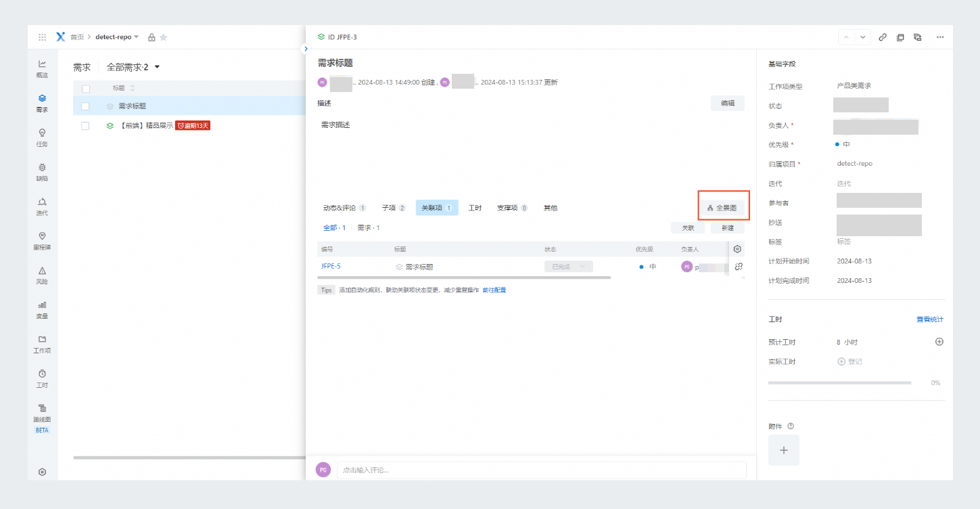Copy link of work item JFPE-3
Viewport: 980px width, 509px height.
[x=883, y=37]
